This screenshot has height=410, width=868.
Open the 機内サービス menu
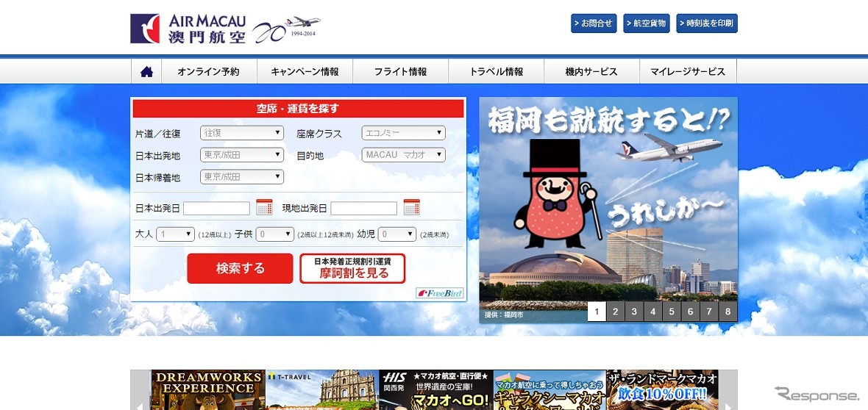pos(591,71)
